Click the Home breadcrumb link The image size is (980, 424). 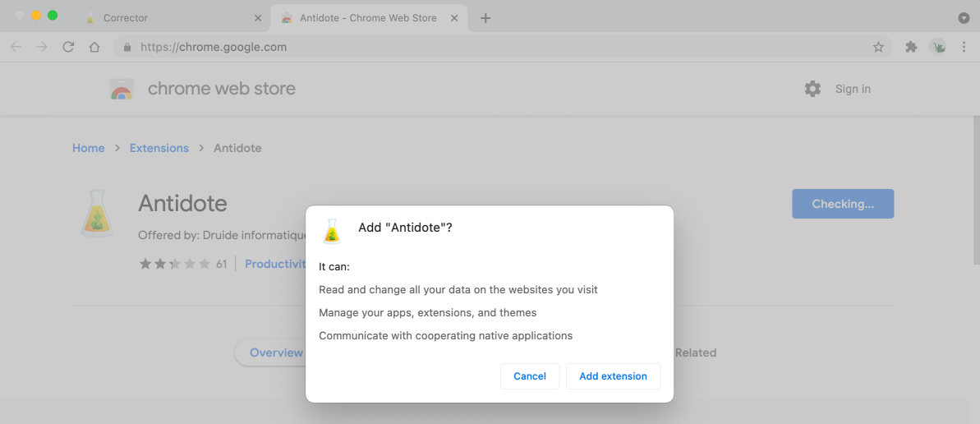click(x=88, y=148)
